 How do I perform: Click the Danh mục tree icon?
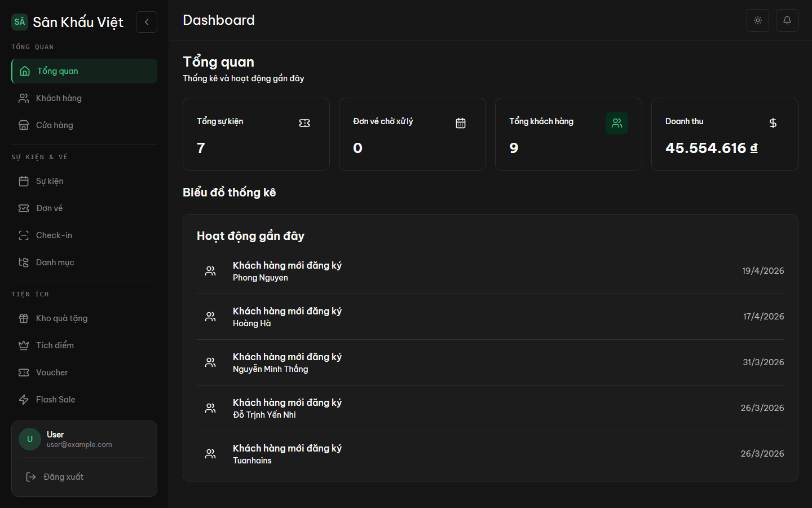pos(24,262)
